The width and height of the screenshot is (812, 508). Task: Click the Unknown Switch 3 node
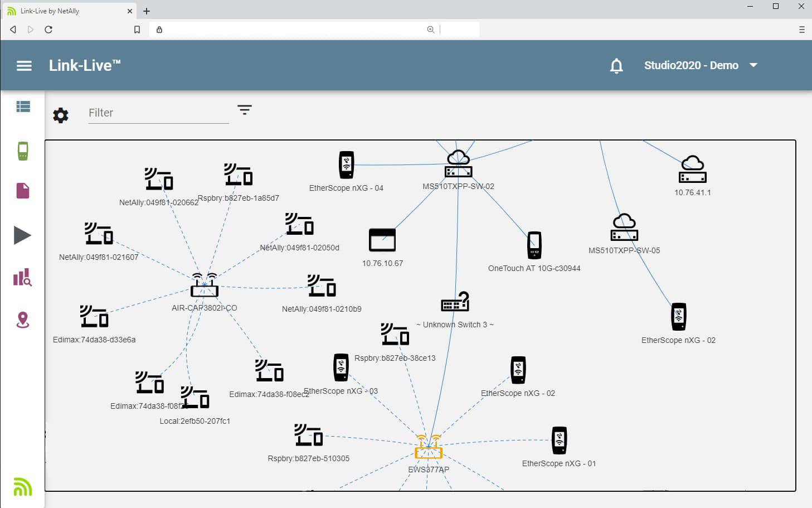(x=455, y=302)
